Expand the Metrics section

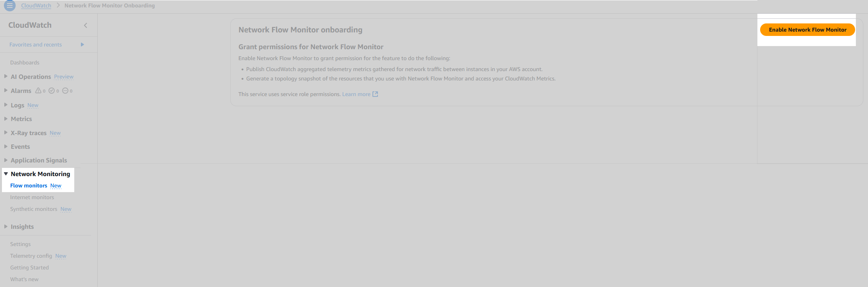[6, 119]
